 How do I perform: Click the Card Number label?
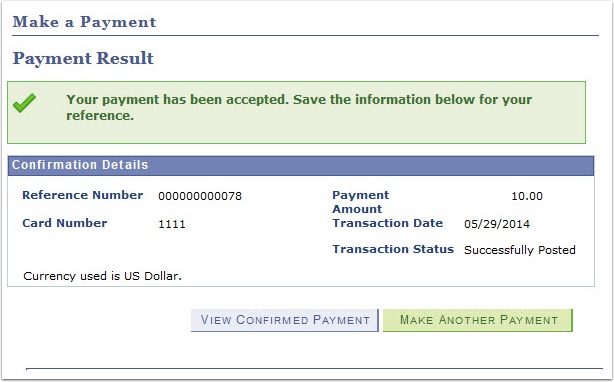(x=65, y=223)
